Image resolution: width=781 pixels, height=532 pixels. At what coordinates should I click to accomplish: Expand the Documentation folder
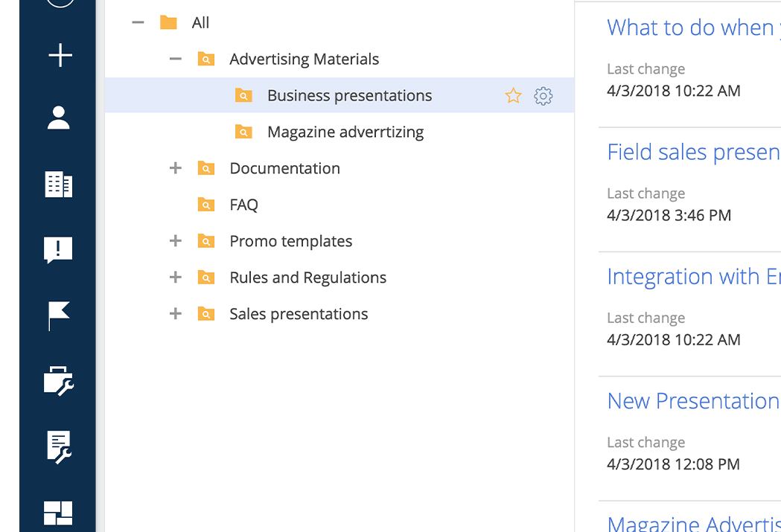click(176, 169)
